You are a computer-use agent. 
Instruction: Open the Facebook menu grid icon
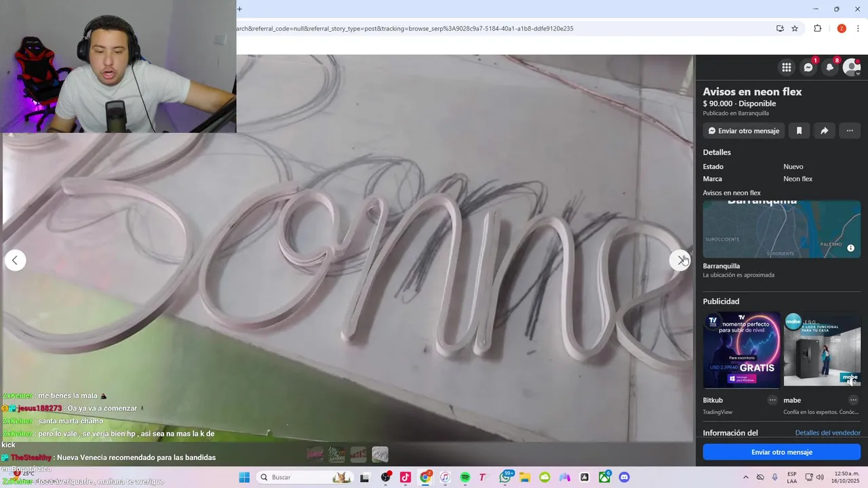(x=787, y=67)
